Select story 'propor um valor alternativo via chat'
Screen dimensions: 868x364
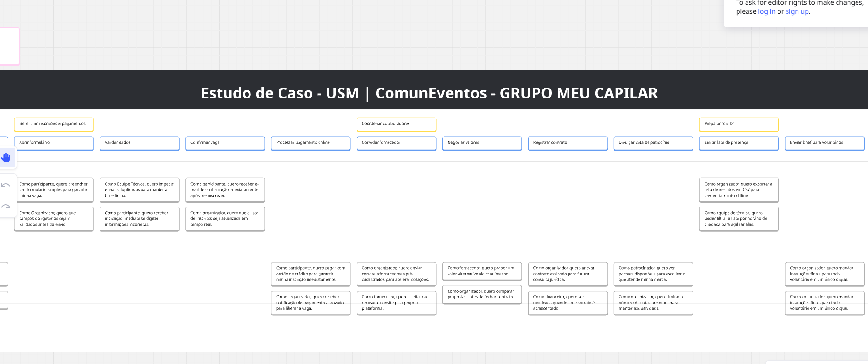tap(482, 271)
